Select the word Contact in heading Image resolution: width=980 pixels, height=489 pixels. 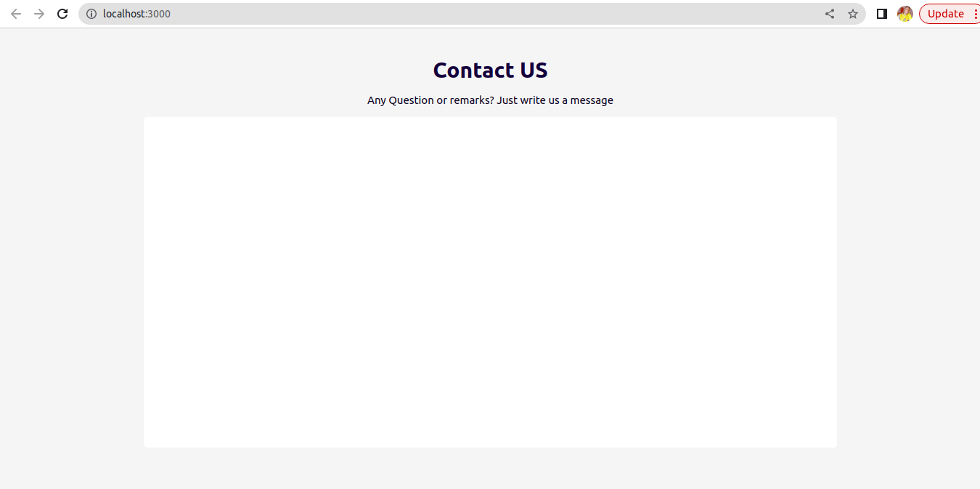point(473,70)
